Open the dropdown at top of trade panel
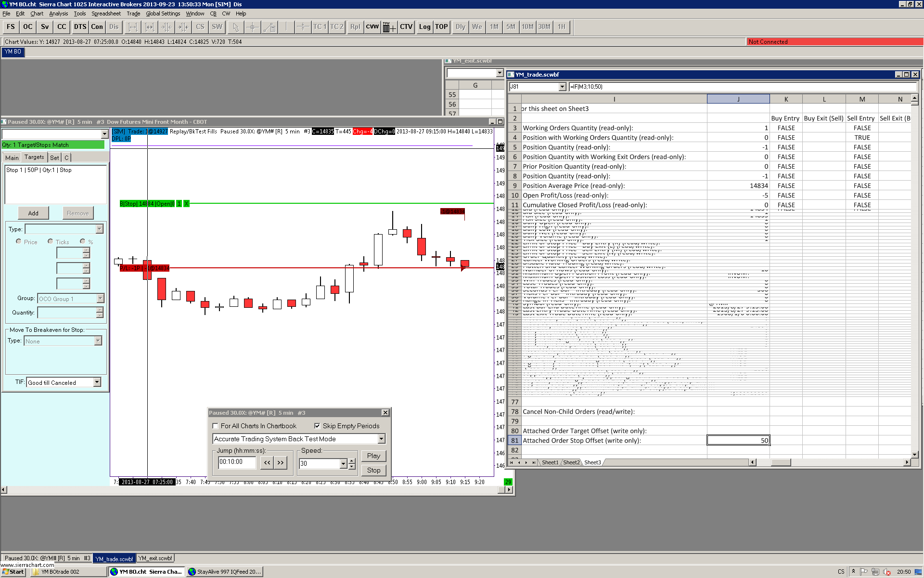 click(x=104, y=134)
